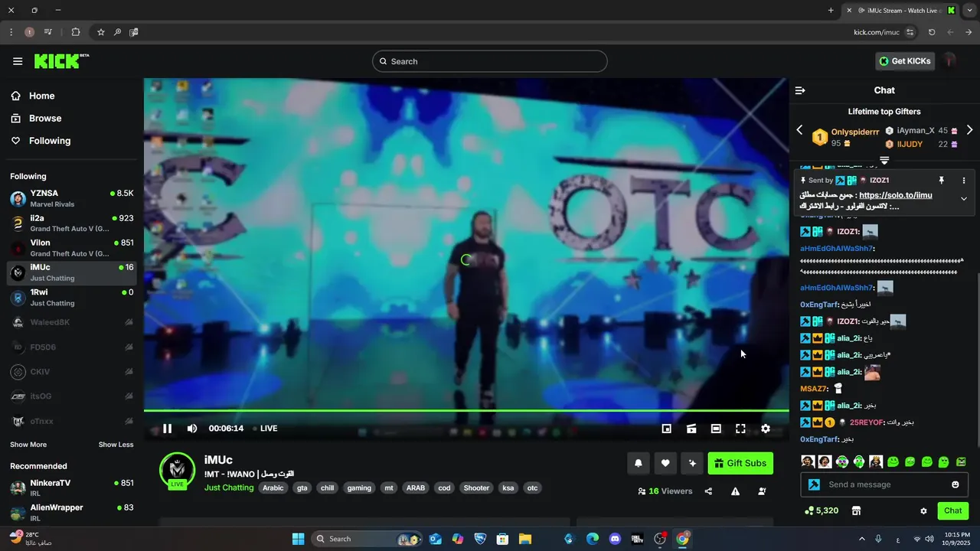Image resolution: width=980 pixels, height=551 pixels.
Task: Report the stream via the warning icon
Action: [x=735, y=491]
